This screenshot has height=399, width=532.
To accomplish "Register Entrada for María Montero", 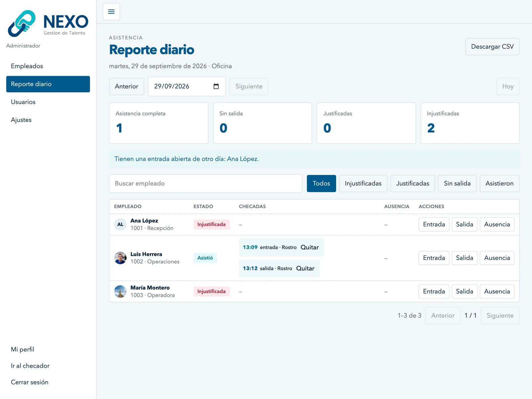I will click(x=434, y=292).
